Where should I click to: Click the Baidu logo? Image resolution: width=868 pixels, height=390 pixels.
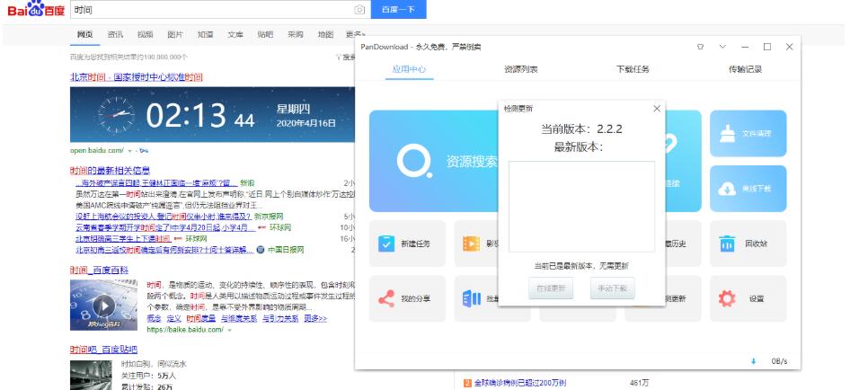tap(35, 9)
